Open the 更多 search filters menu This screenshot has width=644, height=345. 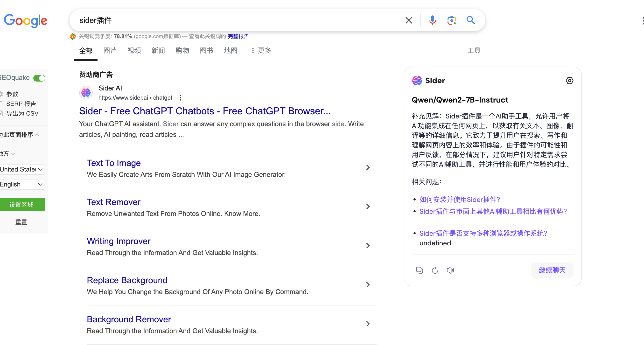click(261, 51)
